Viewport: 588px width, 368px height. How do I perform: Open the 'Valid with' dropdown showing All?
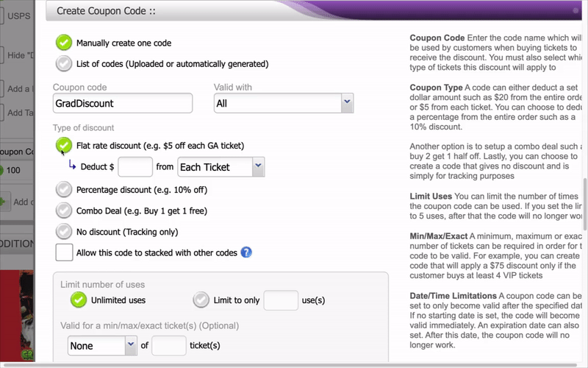pyautogui.click(x=284, y=104)
